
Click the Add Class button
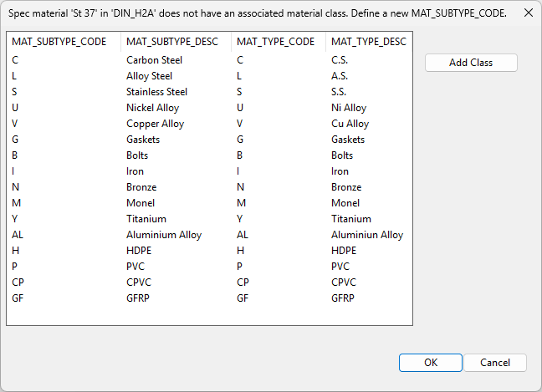click(x=471, y=63)
